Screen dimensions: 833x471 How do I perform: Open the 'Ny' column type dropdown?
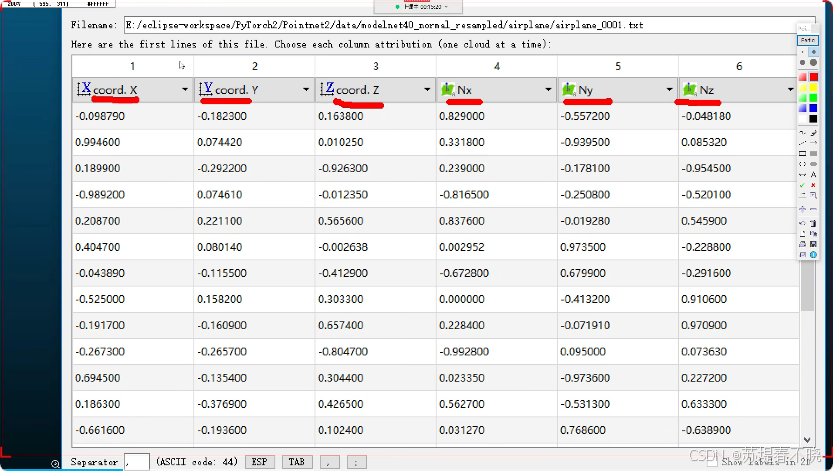(x=669, y=89)
